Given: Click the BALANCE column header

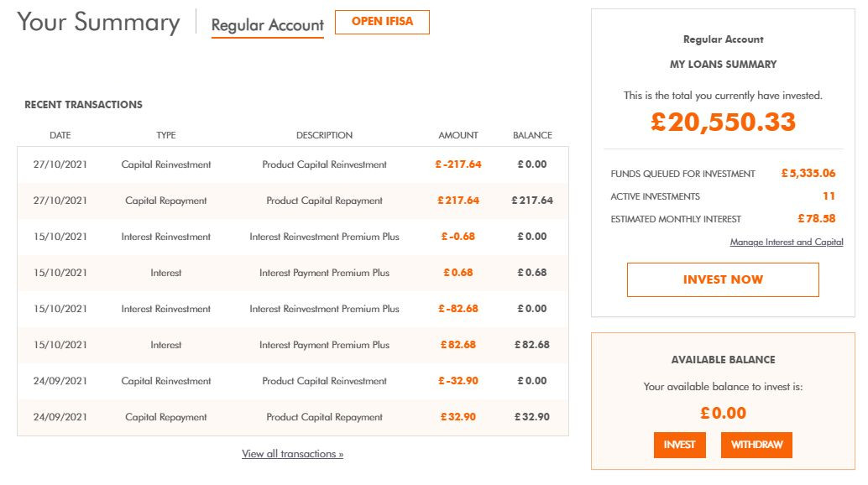Looking at the screenshot, I should click(x=532, y=135).
